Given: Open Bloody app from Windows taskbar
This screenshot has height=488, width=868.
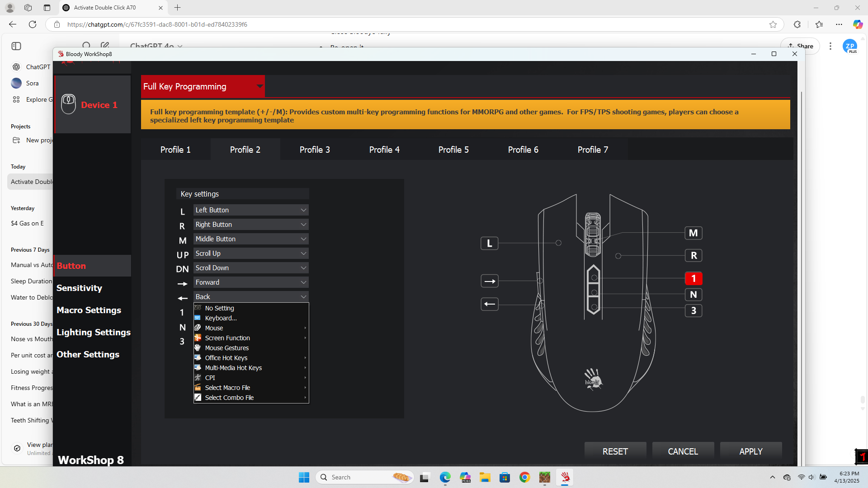Looking at the screenshot, I should click(565, 477).
